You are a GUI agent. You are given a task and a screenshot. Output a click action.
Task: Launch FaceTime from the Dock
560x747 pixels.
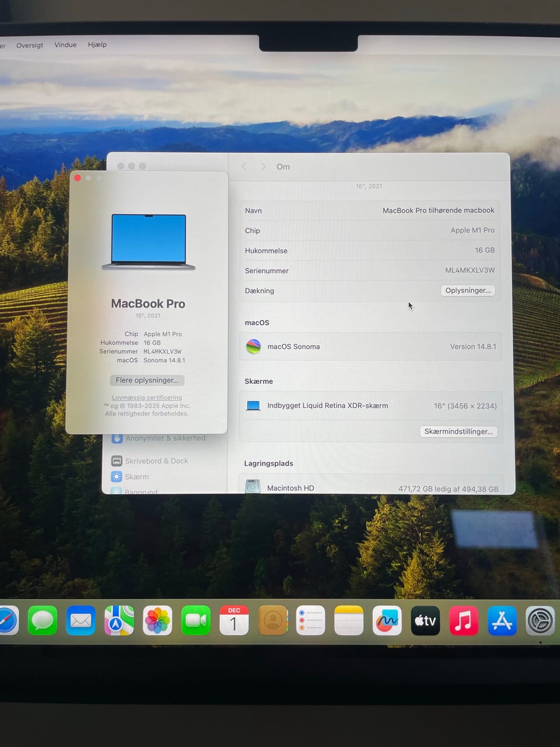tap(196, 620)
